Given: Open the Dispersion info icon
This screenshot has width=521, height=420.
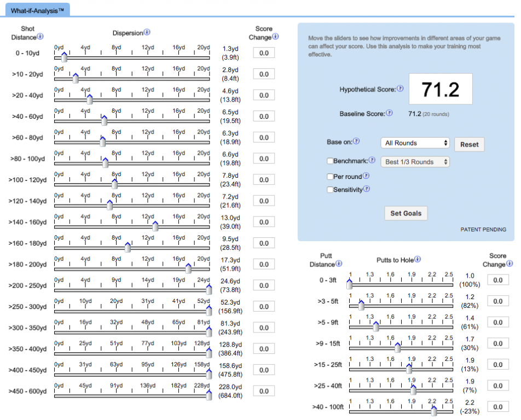Looking at the screenshot, I should pyautogui.click(x=147, y=32).
